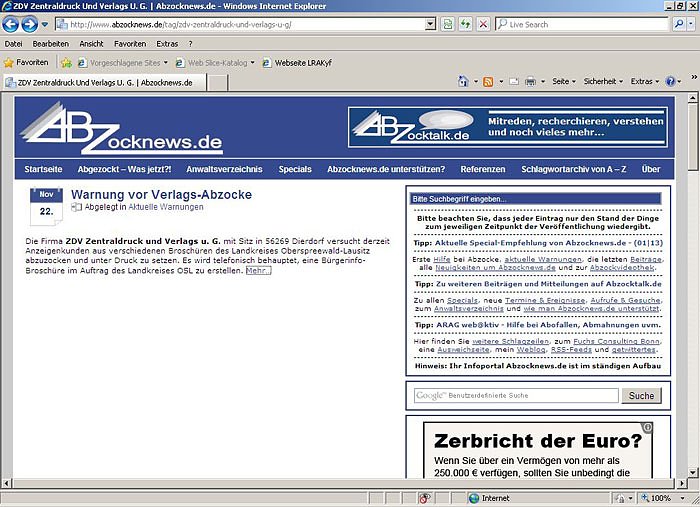700x507 pixels.
Task: Click the printer icon in the command bar
Action: click(x=530, y=82)
